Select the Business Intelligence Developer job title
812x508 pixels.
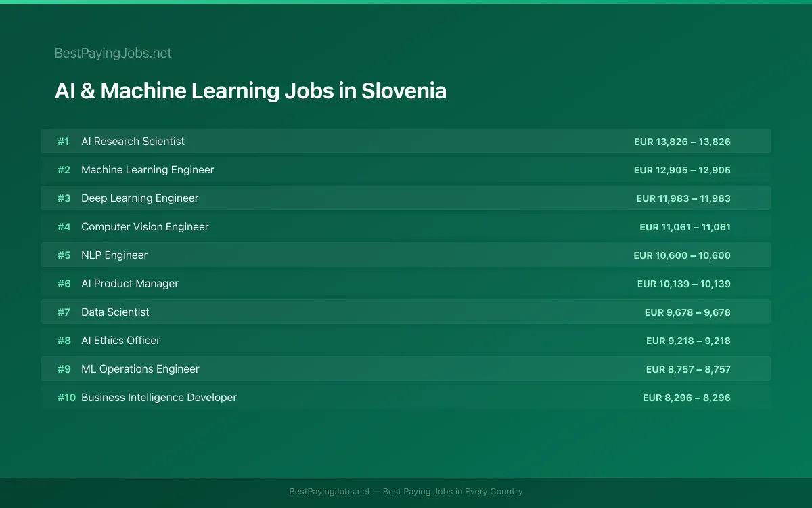point(159,397)
